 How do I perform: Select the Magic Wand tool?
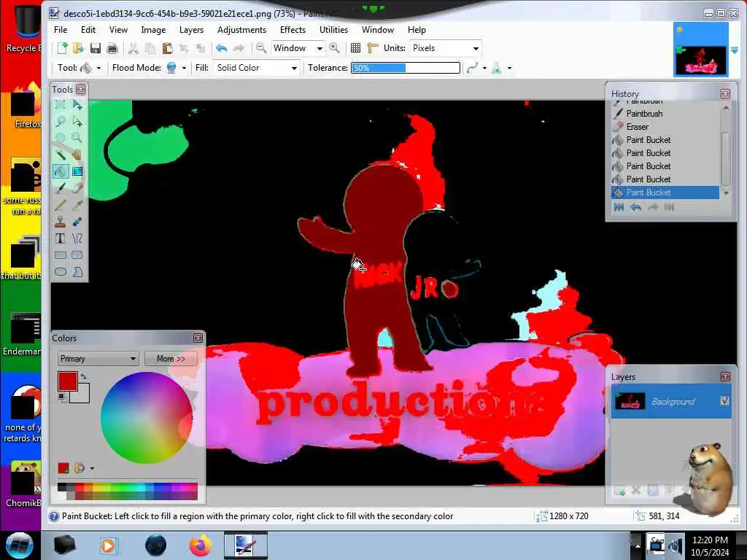tap(61, 155)
